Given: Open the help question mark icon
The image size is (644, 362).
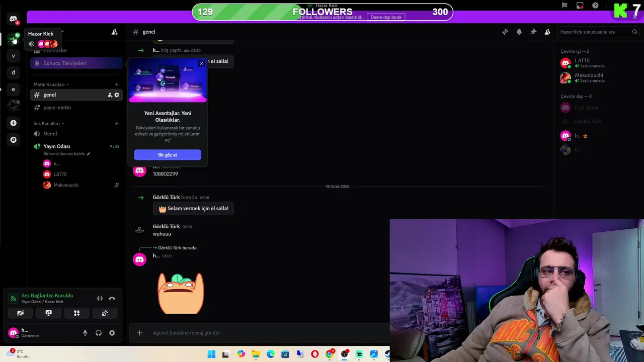Looking at the screenshot, I should point(596,6).
